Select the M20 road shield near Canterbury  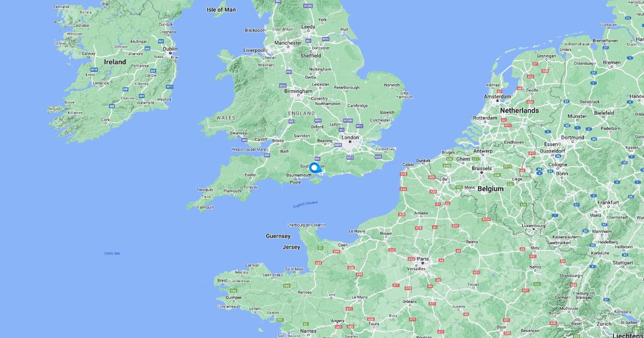click(x=378, y=157)
